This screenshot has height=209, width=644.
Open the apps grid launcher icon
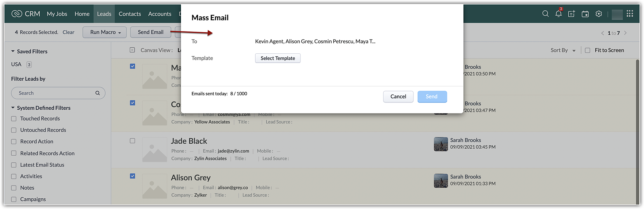(630, 14)
